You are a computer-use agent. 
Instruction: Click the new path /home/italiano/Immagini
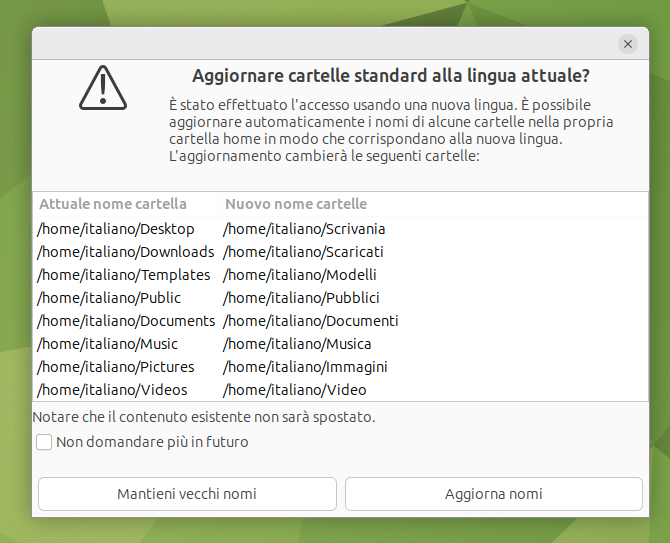tap(305, 367)
